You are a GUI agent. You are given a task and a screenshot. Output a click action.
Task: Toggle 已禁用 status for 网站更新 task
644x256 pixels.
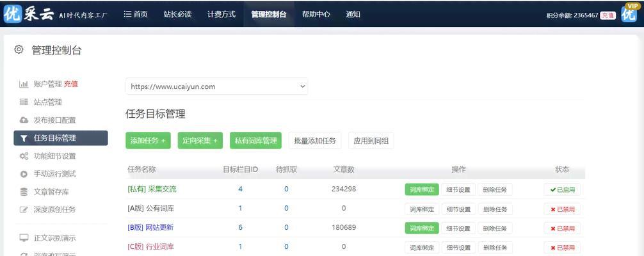click(562, 228)
